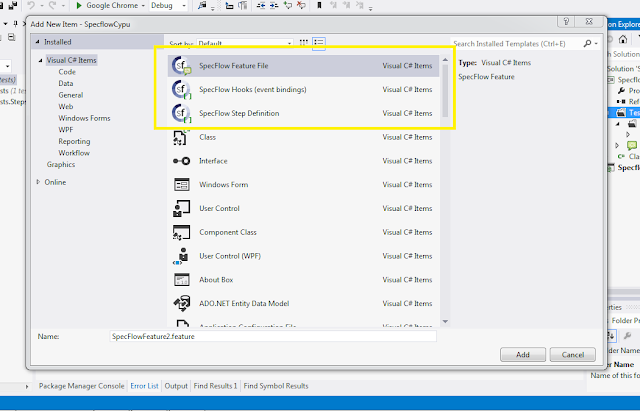Open the Find Symbol Results tab
Viewport: 640px width, 411px height.
click(276, 386)
